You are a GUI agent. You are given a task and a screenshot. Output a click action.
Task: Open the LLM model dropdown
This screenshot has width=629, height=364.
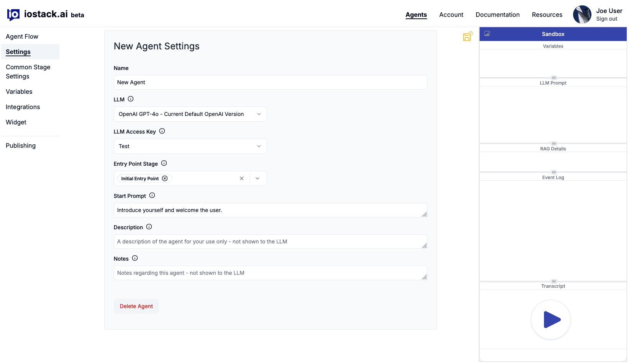(190, 114)
